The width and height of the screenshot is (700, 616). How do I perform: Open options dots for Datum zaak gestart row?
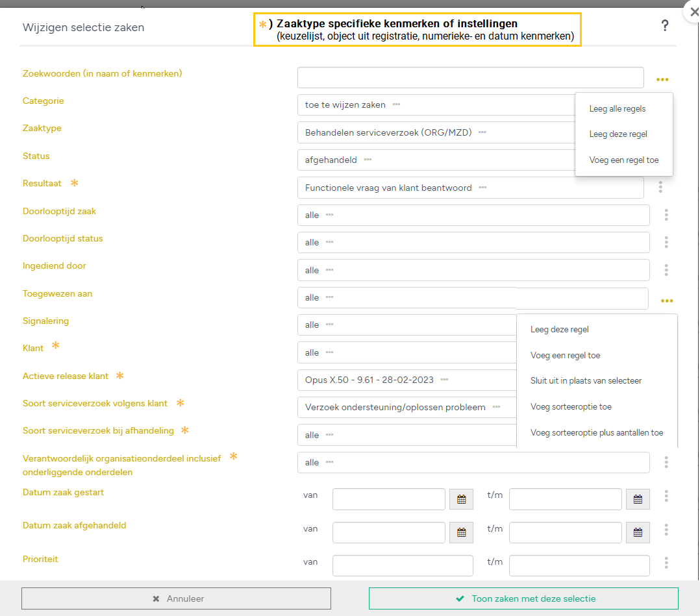click(666, 496)
